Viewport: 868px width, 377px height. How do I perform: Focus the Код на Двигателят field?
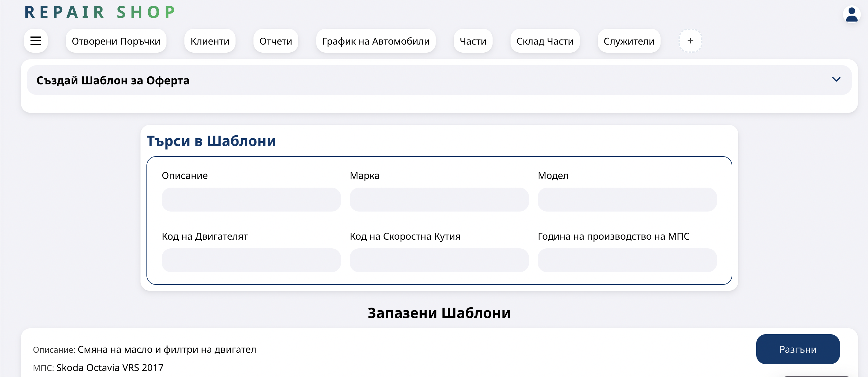(x=251, y=260)
